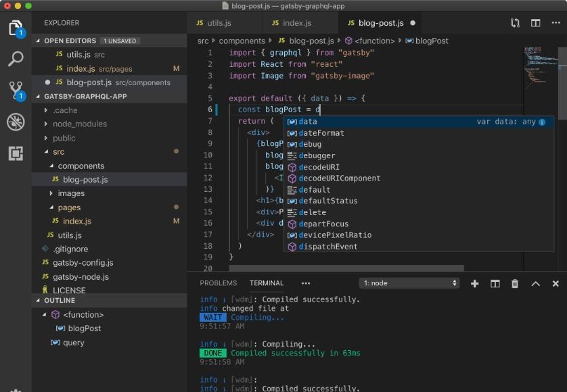Choose 'dispatchEvent' autocomplete suggestion
Viewport: 567px width, 392px height.
coord(419,247)
